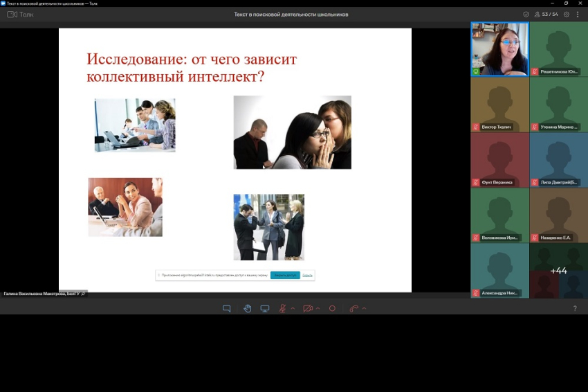Leave call with the red phone icon
The width and height of the screenshot is (588, 392).
pos(353,308)
